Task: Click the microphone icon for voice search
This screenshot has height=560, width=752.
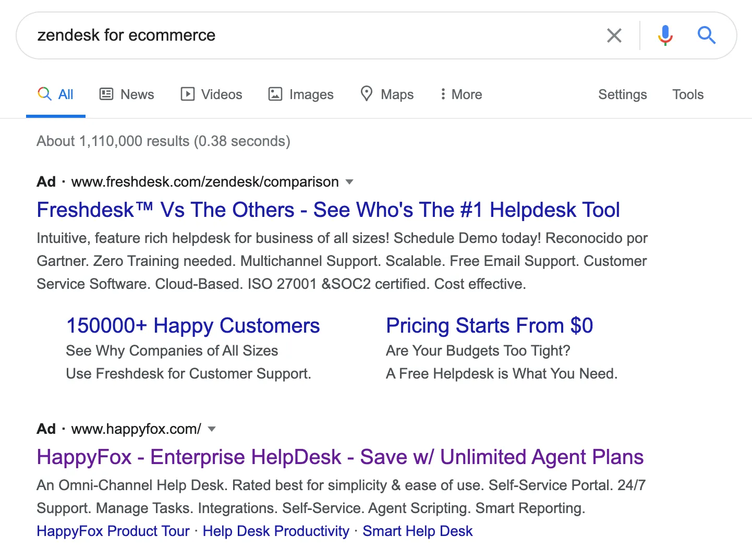Action: [x=665, y=35]
